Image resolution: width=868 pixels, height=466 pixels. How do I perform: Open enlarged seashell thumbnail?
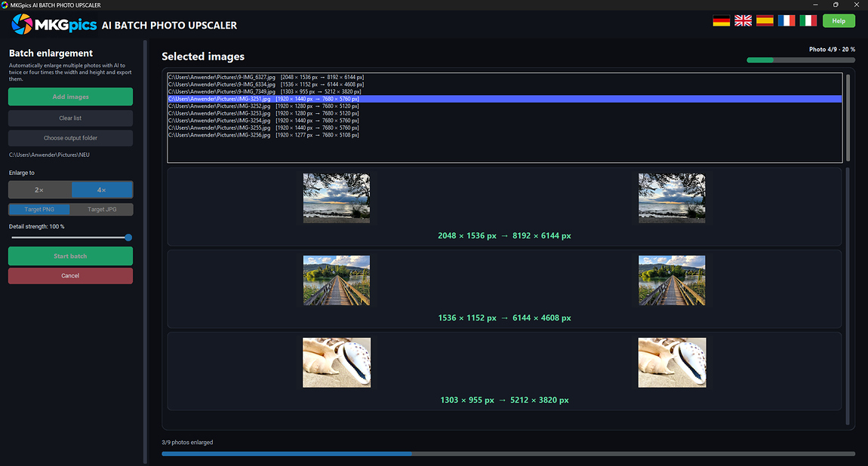tap(672, 363)
